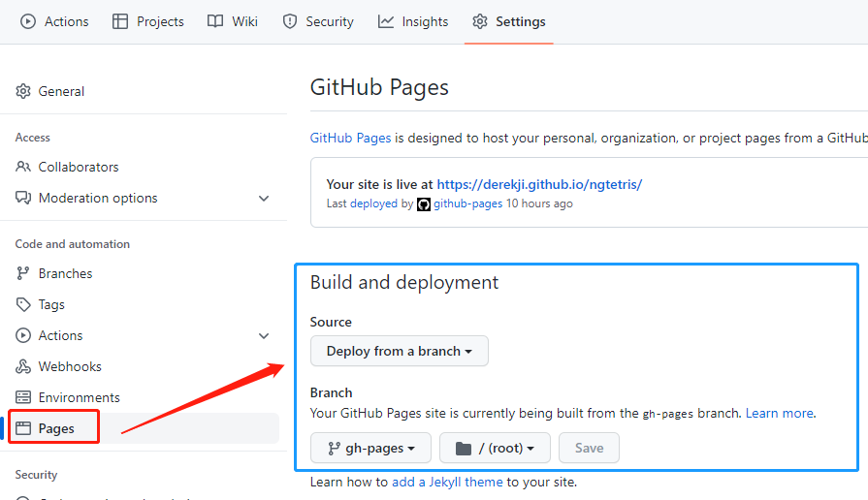The width and height of the screenshot is (868, 500).
Task: Go to the Wiki tab
Action: (232, 21)
